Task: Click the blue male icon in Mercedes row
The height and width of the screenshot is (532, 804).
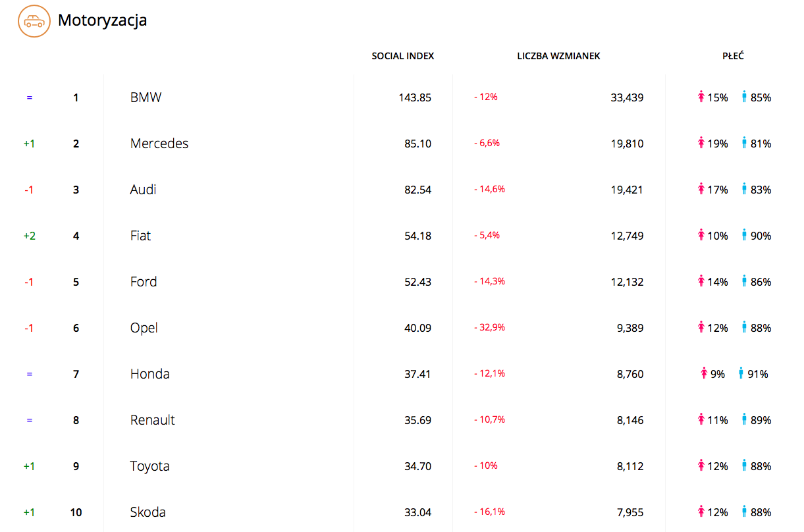Action: pos(745,144)
